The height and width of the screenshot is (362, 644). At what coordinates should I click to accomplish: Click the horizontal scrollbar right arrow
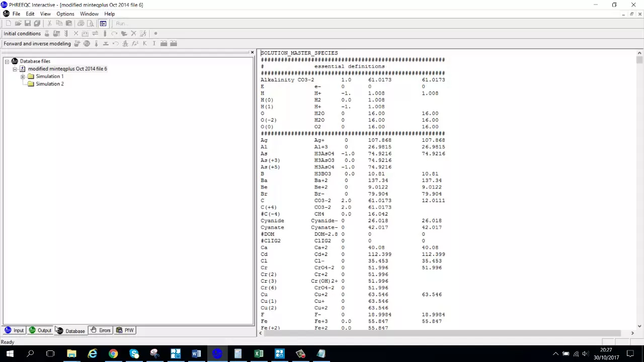pyautogui.click(x=632, y=333)
